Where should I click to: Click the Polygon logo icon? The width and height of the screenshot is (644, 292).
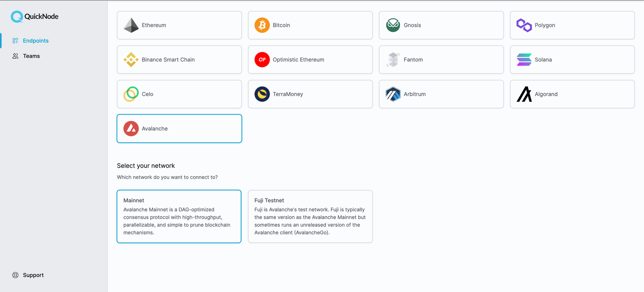pyautogui.click(x=524, y=25)
